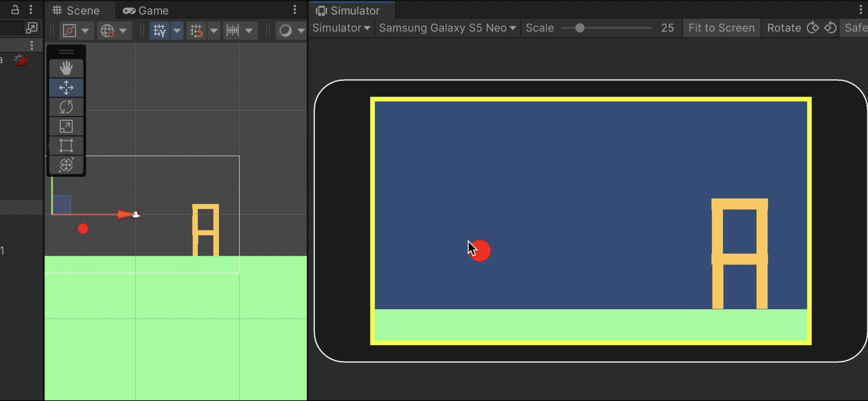
Task: Switch to the Scene tab
Action: (76, 10)
